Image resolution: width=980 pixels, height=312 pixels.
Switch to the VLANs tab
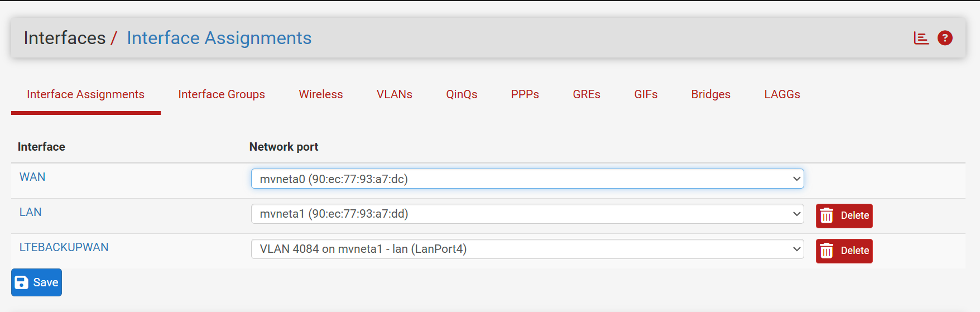(x=395, y=94)
